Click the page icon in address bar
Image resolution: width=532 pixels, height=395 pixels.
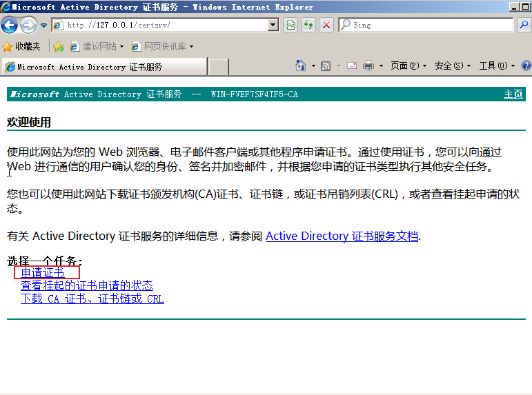click(59, 25)
